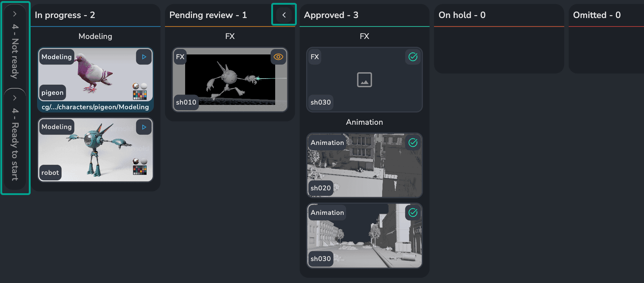Expand the Ready to start column
This screenshot has width=644, height=283.
coord(15,98)
